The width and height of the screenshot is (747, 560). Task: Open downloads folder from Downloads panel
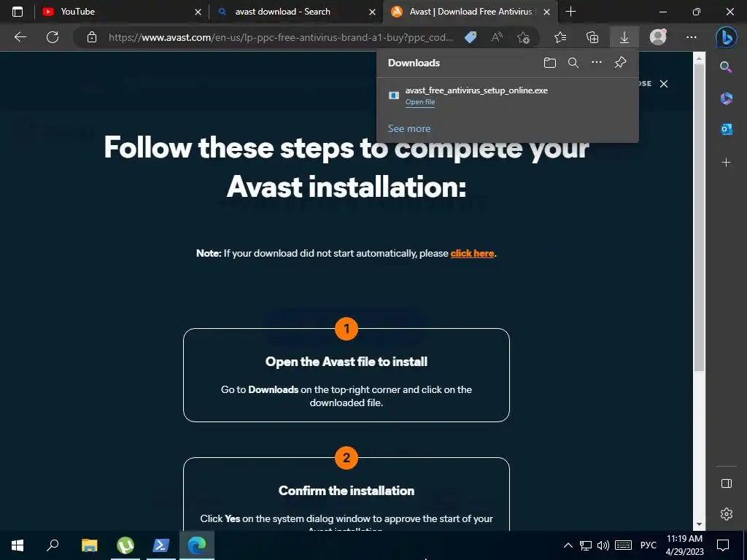point(550,63)
